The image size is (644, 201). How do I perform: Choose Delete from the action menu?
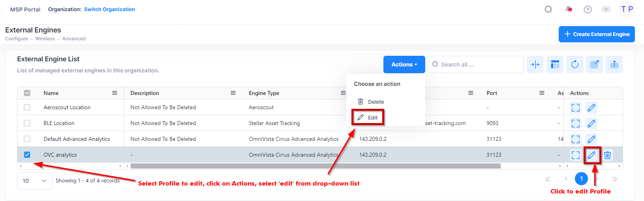(x=371, y=102)
